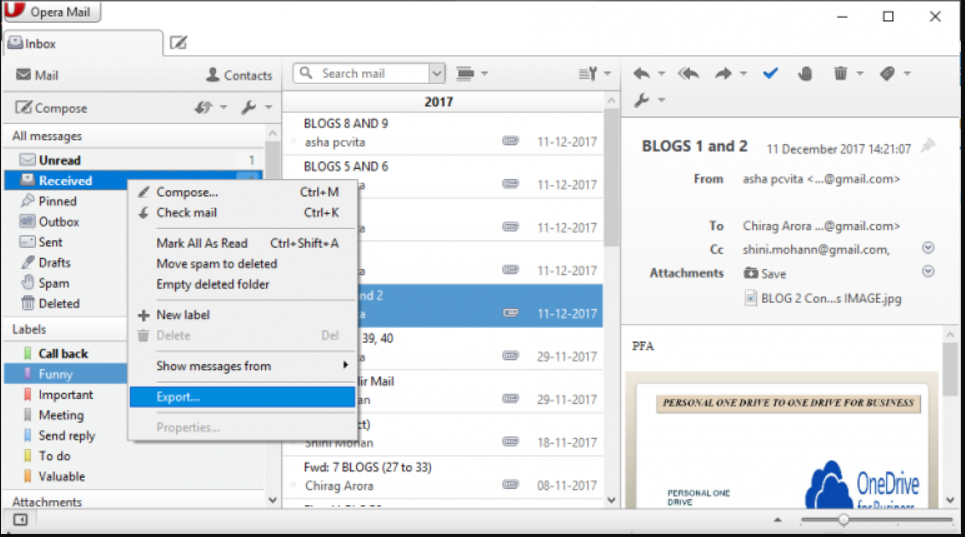Mark message as read with checkmark icon
The image size is (965, 537).
[x=770, y=74]
